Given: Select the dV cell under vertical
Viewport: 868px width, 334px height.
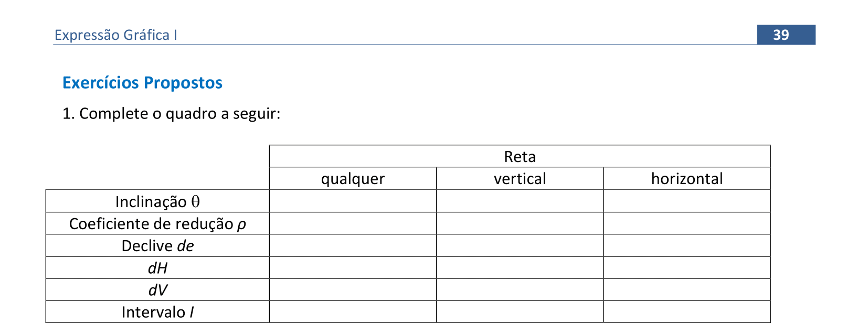Looking at the screenshot, I should tap(520, 289).
